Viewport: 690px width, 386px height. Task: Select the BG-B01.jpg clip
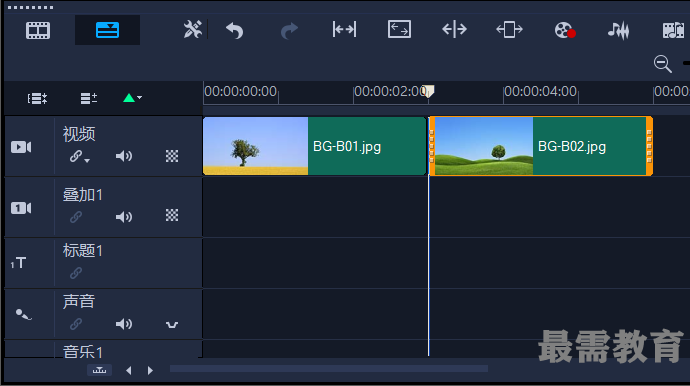tap(314, 146)
